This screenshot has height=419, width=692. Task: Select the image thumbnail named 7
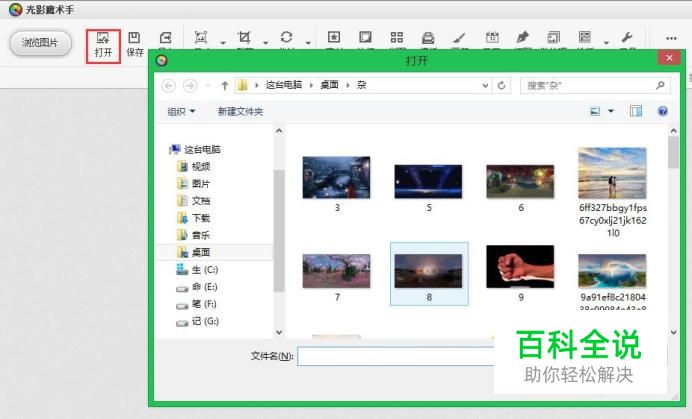336,271
